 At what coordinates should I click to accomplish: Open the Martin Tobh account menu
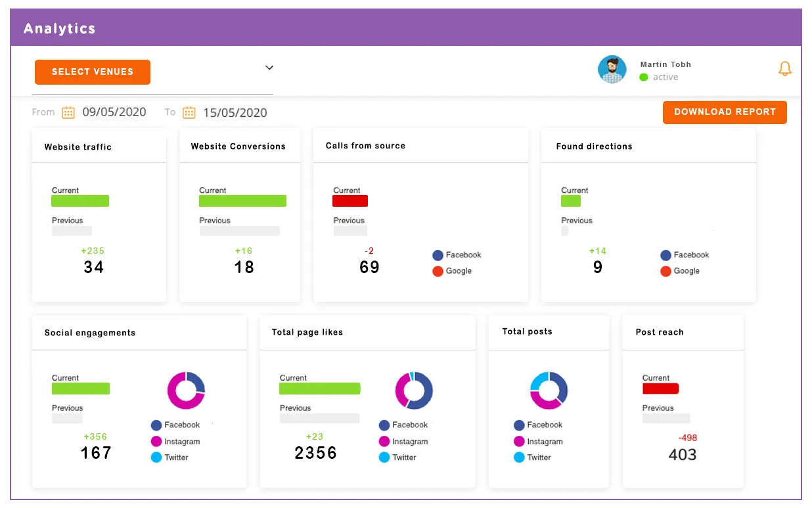tap(665, 64)
